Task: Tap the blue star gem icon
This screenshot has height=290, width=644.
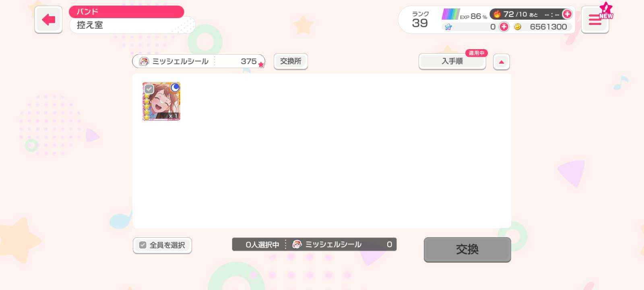Action: pyautogui.click(x=448, y=27)
